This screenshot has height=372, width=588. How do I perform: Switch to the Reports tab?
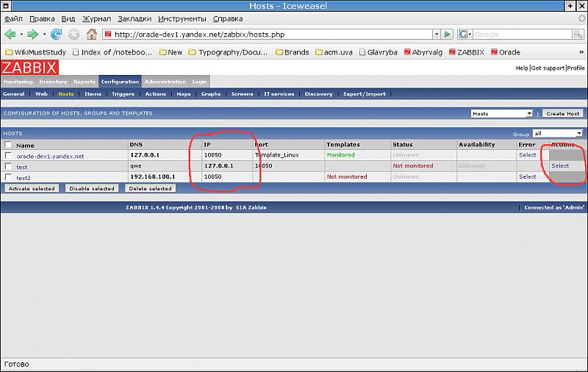tap(85, 82)
